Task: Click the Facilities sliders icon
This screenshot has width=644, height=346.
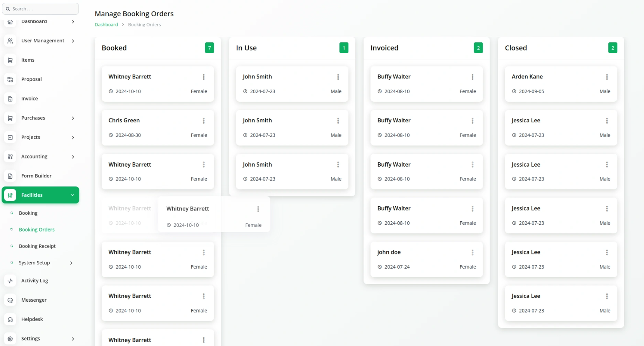Action: coord(10,195)
